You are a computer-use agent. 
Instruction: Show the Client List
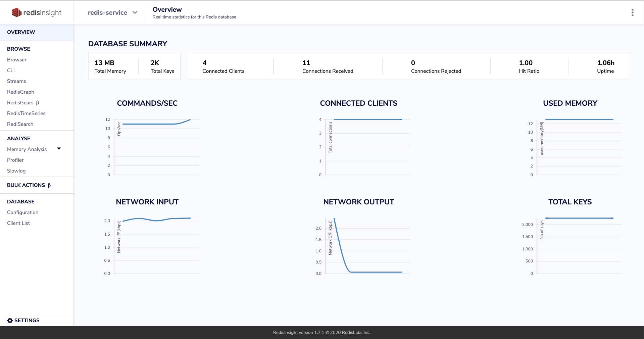click(x=18, y=223)
